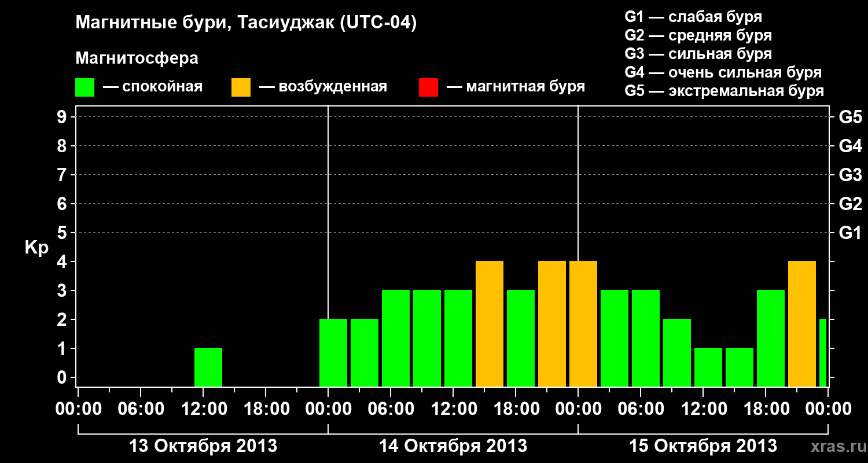The image size is (868, 463).
Task: Click the orange bar at 00:00 on 15 October
Action: 583,324
